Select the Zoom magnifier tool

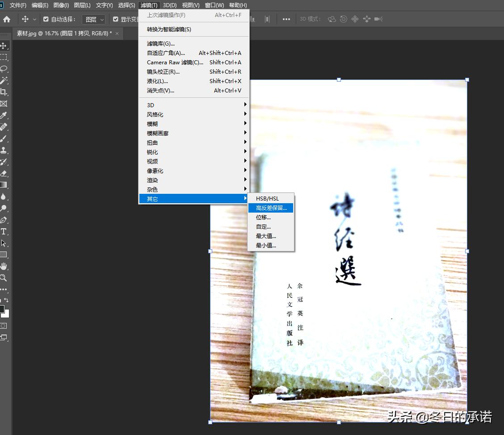(x=4, y=278)
